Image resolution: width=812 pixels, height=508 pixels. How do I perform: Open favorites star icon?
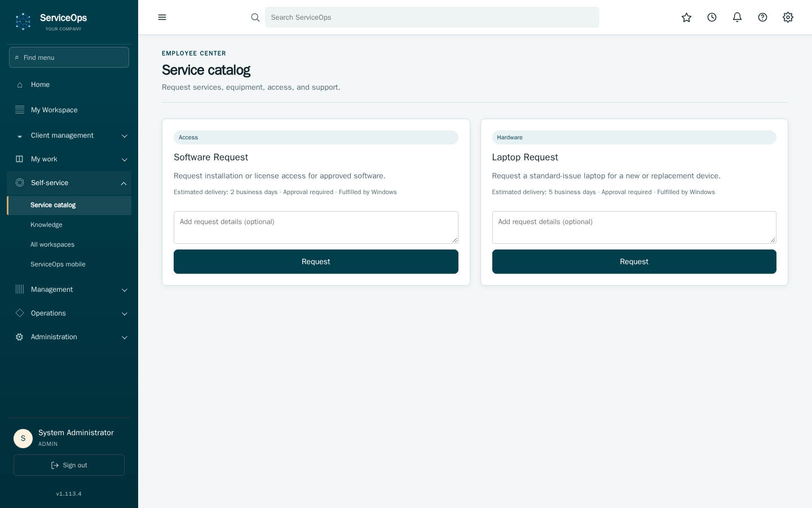686,17
